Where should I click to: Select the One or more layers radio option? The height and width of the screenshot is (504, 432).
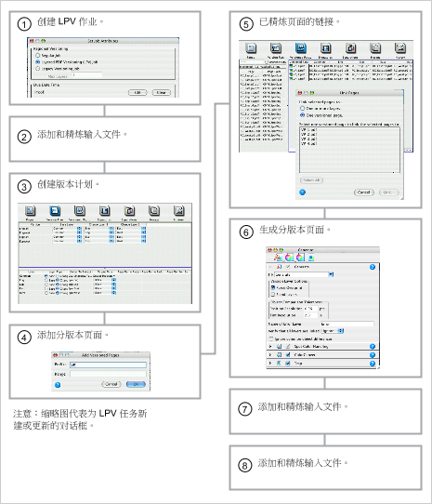tap(302, 109)
